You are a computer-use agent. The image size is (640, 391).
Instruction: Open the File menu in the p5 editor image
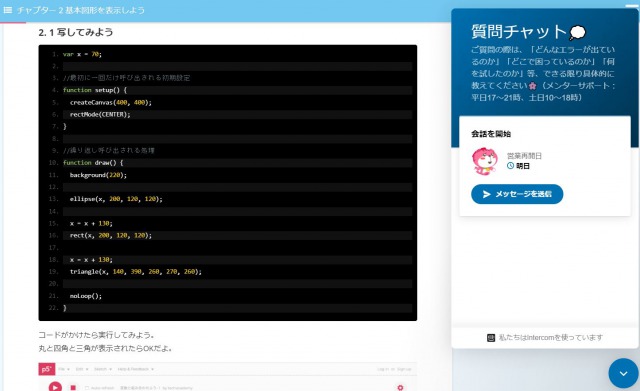point(63,369)
